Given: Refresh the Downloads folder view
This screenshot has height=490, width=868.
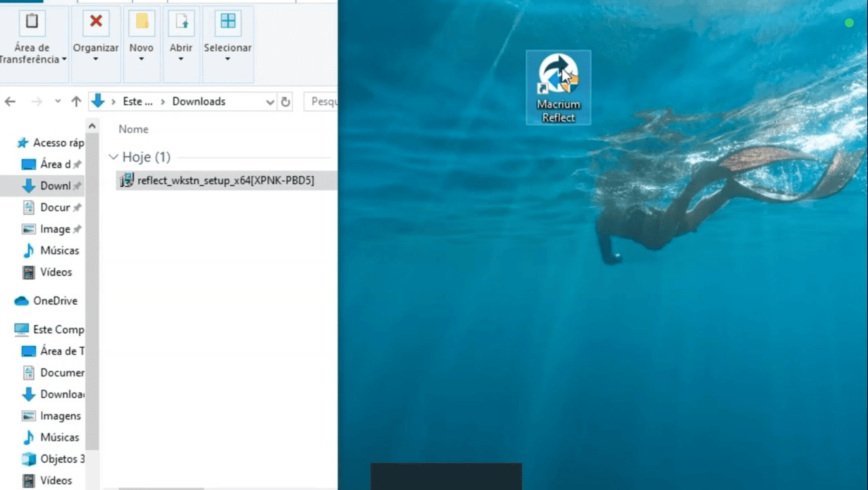Looking at the screenshot, I should tap(286, 101).
